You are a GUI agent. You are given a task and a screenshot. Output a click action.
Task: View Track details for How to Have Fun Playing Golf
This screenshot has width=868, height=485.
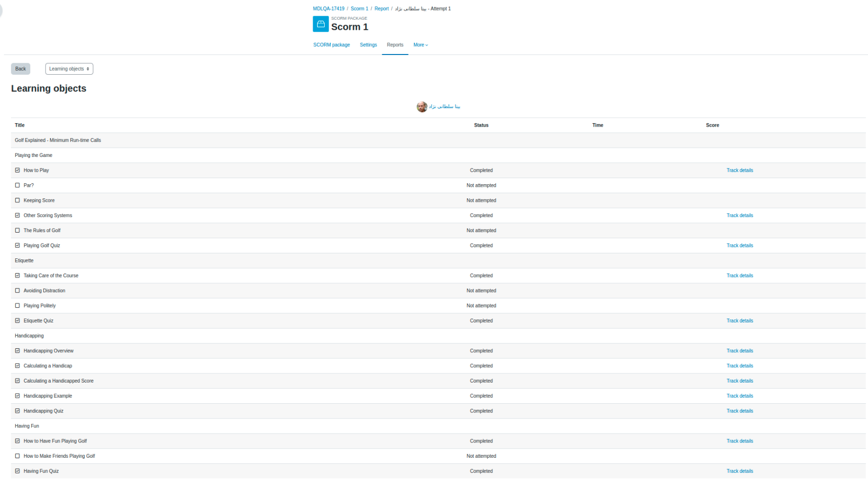point(740,441)
